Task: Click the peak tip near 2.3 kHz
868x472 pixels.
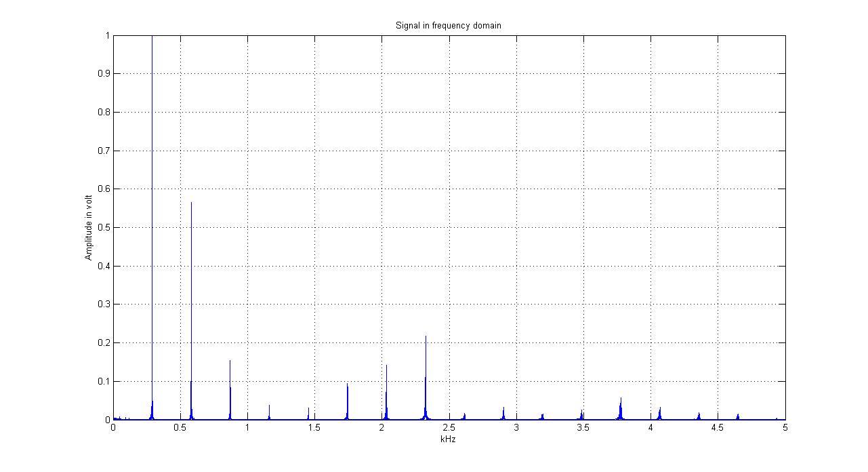Action: pos(426,337)
